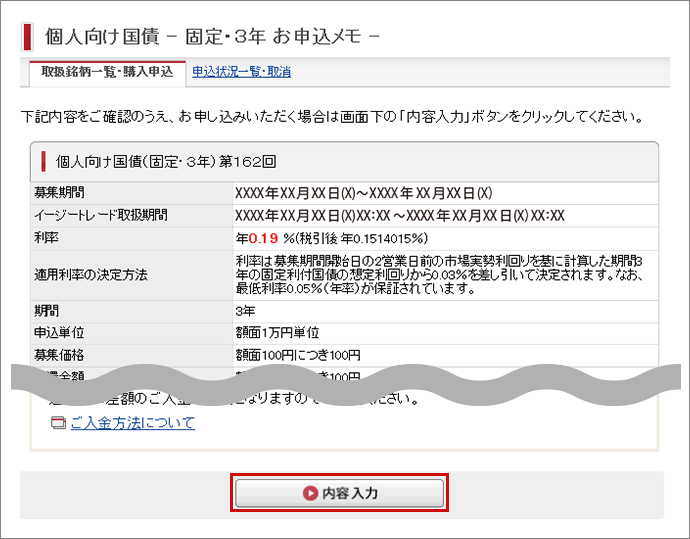Viewport: 690px width, 539px height.
Task: Click the イージートレード取扱期間 row label
Action: pyautogui.click(x=101, y=215)
